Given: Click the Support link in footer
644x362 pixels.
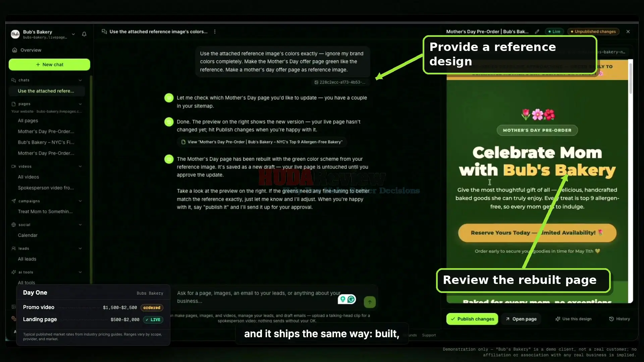Looking at the screenshot, I should (429, 335).
